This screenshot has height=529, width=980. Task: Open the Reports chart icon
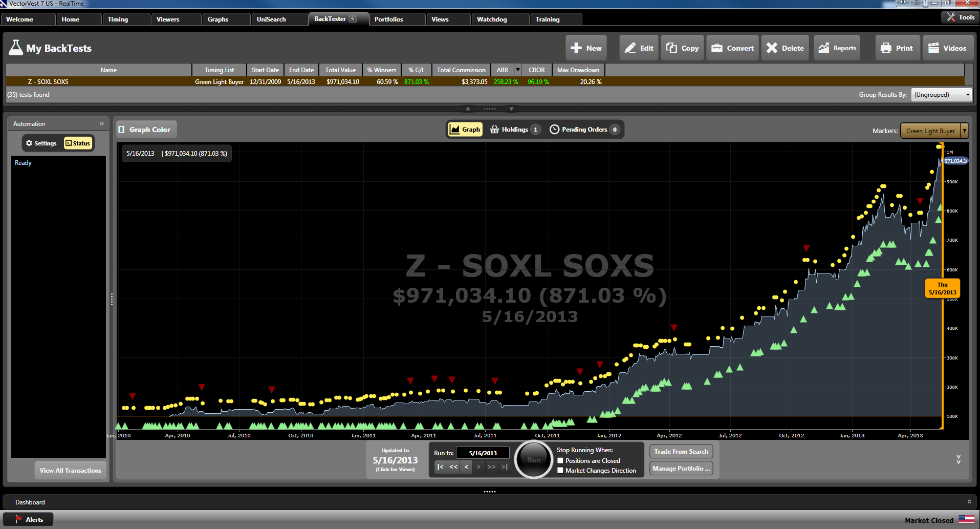pos(824,48)
